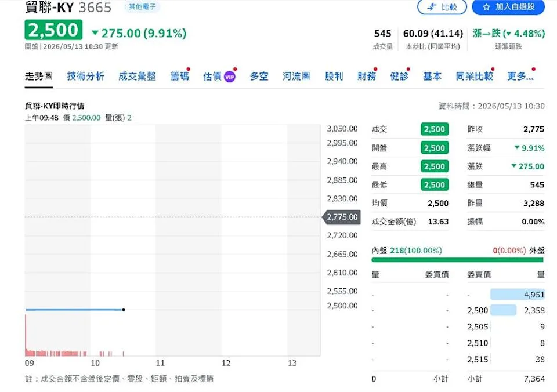Viewport: 557px width, 392px height.
Task: Click the 資料時間 2026/05/13 10:30 timestamp
Action: (x=491, y=106)
